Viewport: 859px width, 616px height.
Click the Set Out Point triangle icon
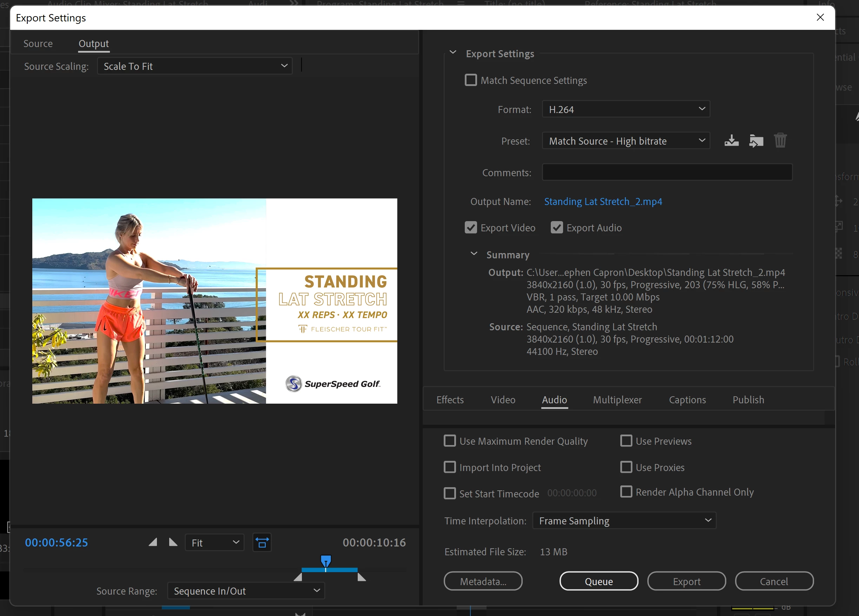point(173,542)
